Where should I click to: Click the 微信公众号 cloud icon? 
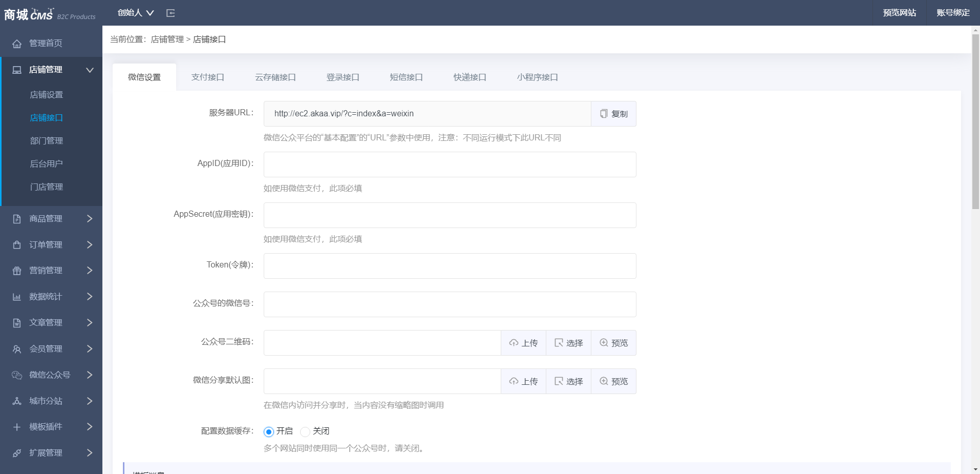pyautogui.click(x=16, y=375)
